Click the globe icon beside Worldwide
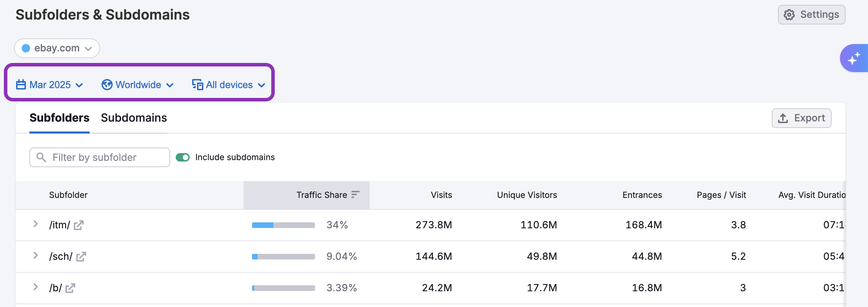This screenshot has height=307, width=868. point(107,85)
